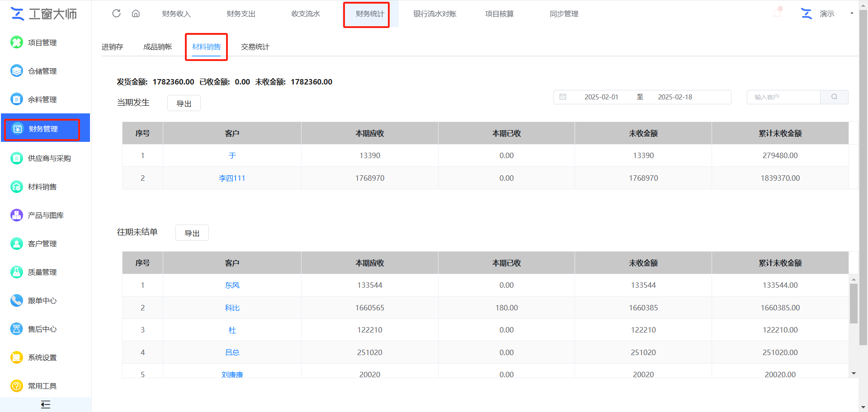The height and width of the screenshot is (412, 868).
Task: Go to home via house icon
Action: pos(136,14)
